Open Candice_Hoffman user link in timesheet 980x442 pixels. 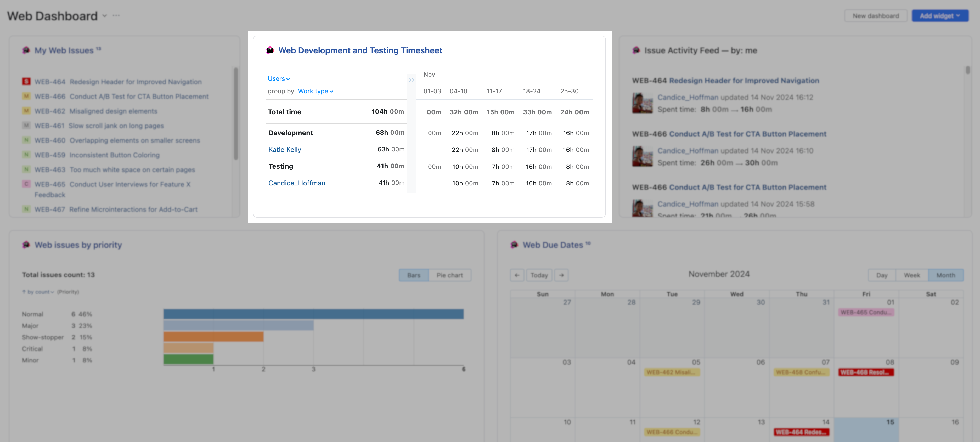tap(297, 183)
